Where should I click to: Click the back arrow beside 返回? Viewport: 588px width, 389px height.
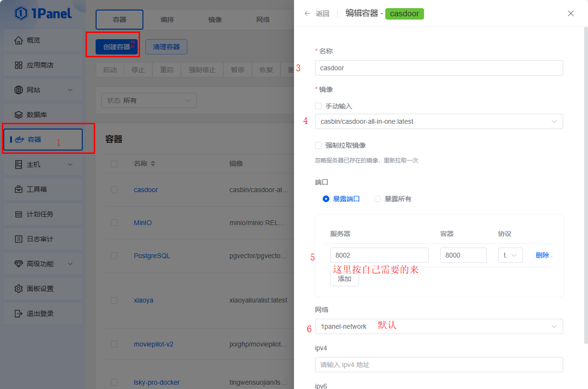[307, 13]
